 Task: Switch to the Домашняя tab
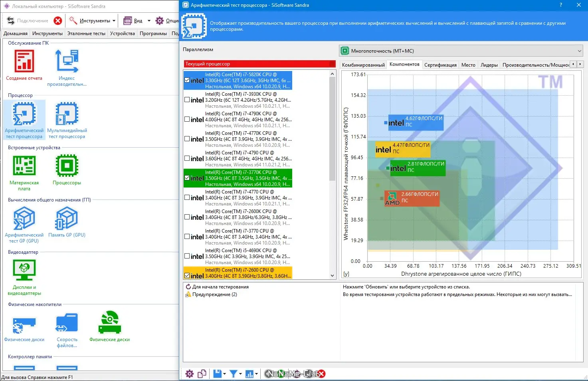16,34
